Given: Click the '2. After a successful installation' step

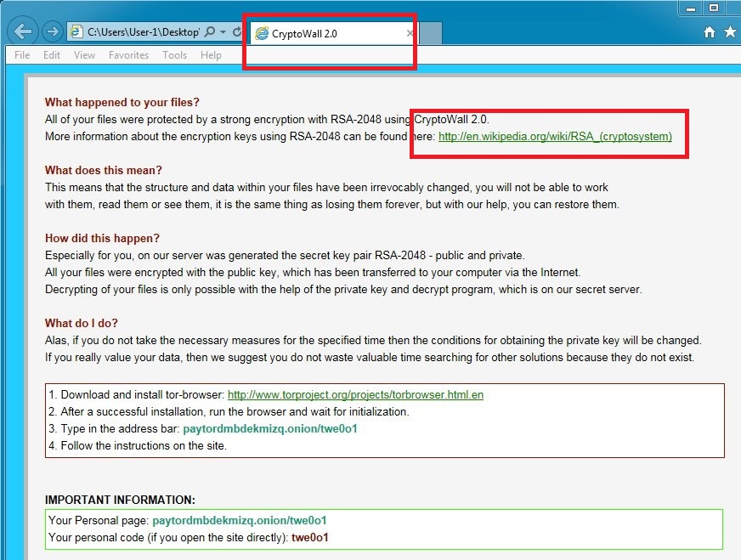Looking at the screenshot, I should 229,411.
